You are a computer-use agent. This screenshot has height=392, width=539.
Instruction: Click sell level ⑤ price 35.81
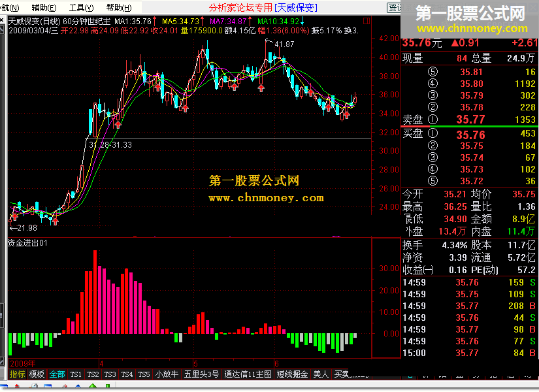[x=471, y=72]
